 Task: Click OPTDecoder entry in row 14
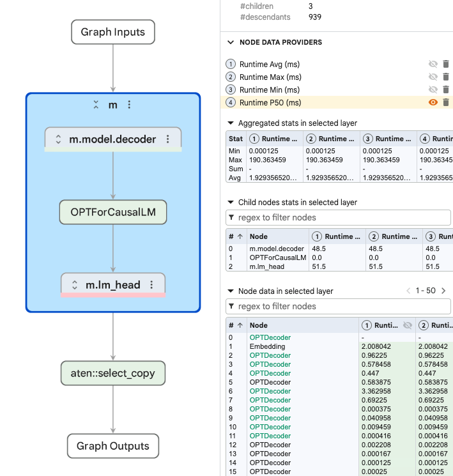pyautogui.click(x=270, y=463)
